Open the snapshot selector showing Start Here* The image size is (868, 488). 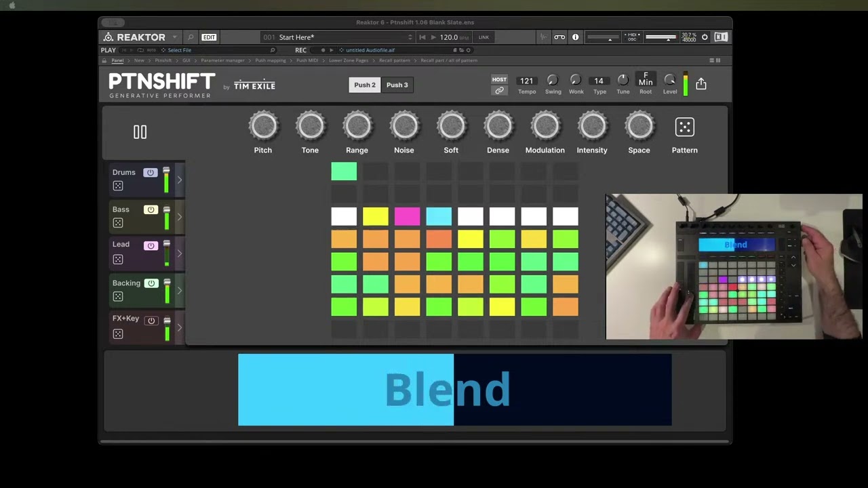point(338,37)
